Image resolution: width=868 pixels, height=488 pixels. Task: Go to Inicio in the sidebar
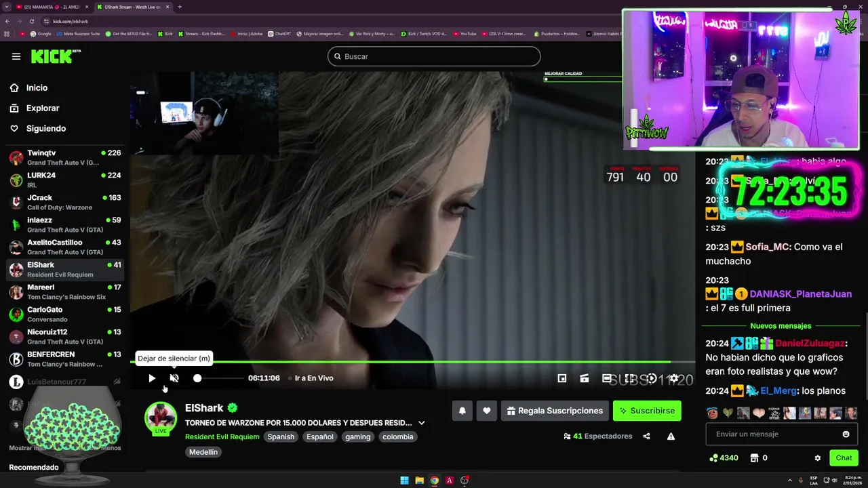[x=65, y=87]
